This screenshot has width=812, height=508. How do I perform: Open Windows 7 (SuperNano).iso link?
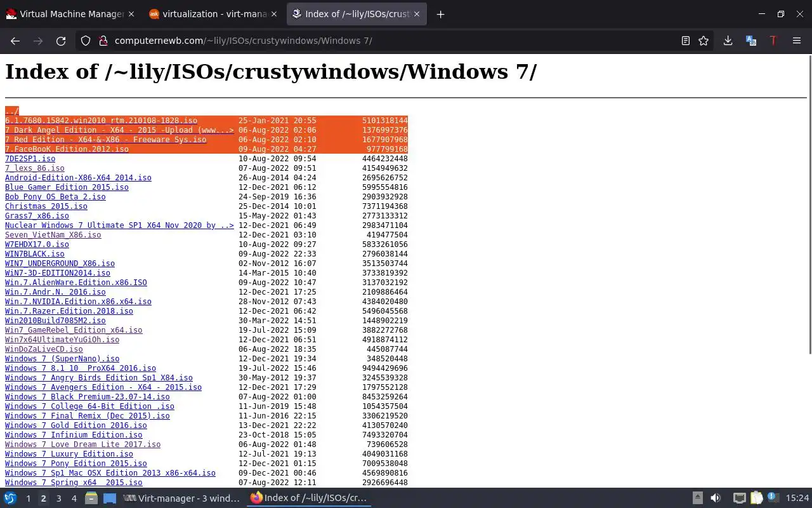62,359
